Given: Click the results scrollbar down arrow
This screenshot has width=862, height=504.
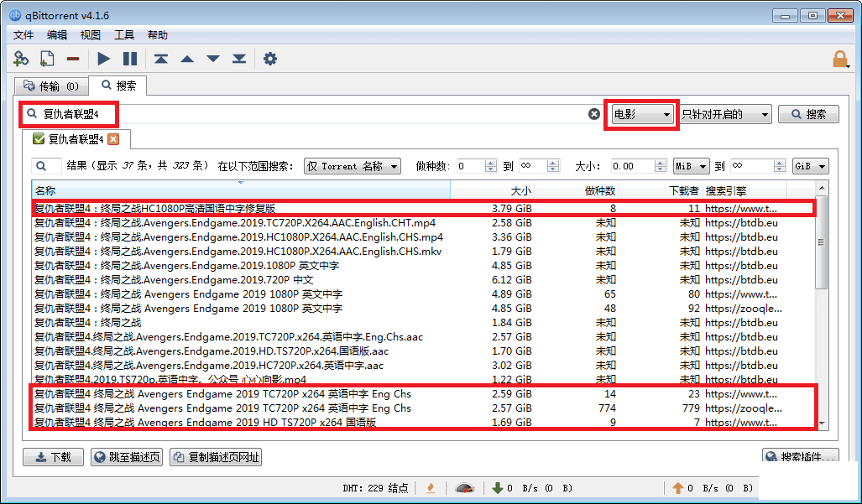Looking at the screenshot, I should coord(822,423).
